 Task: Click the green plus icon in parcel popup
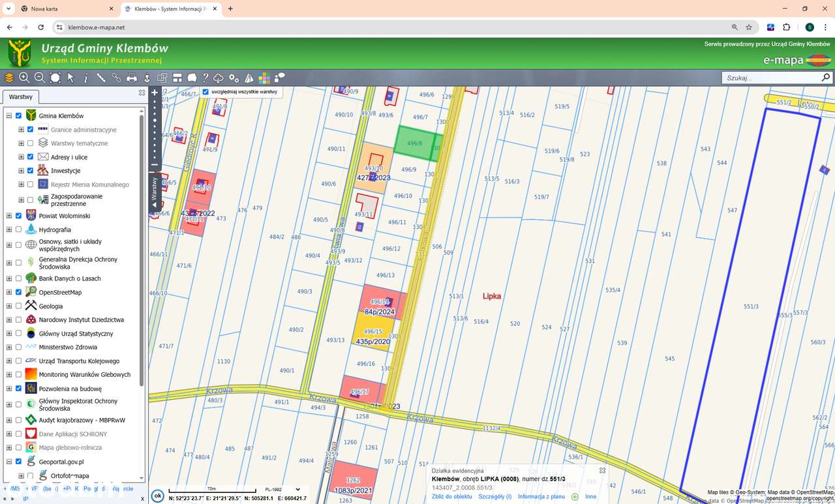(x=575, y=497)
